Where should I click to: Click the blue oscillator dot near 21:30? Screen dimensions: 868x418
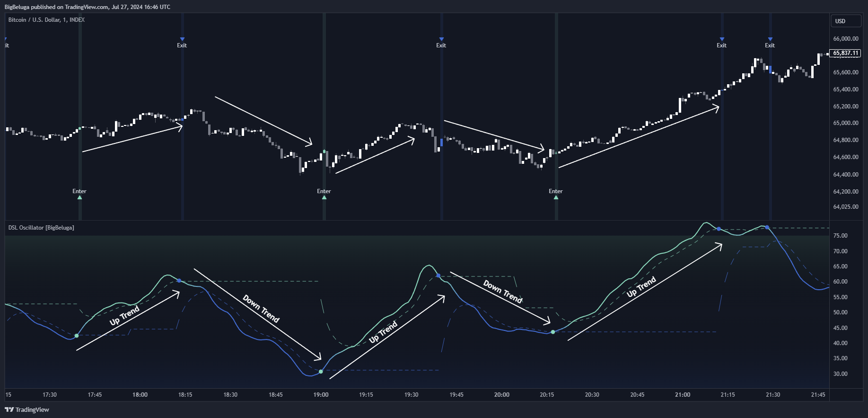point(767,228)
